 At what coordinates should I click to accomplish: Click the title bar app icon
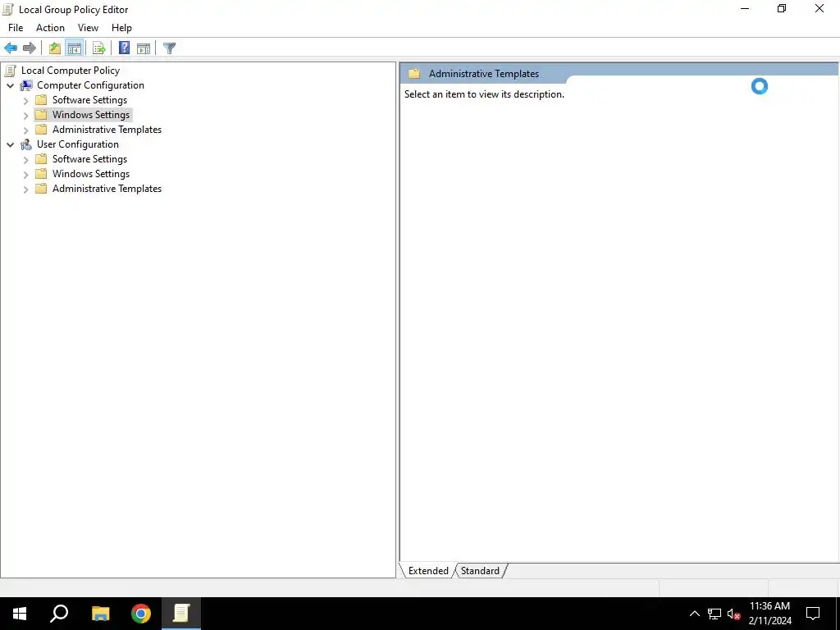point(8,9)
